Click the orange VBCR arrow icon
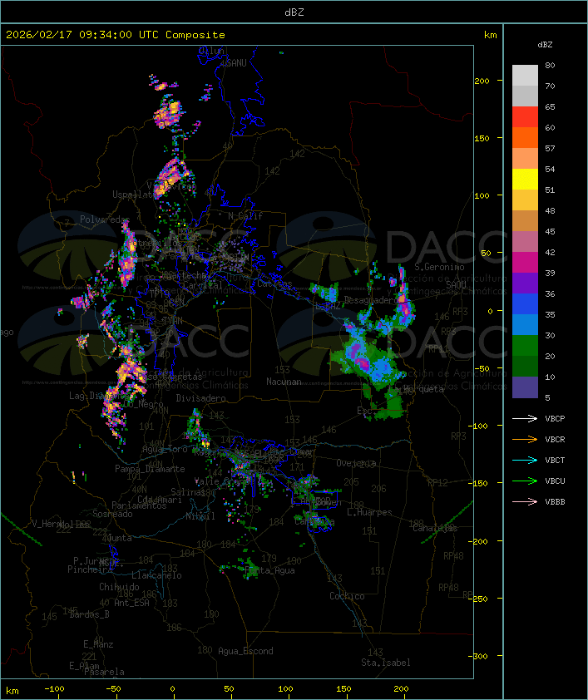 click(x=525, y=439)
